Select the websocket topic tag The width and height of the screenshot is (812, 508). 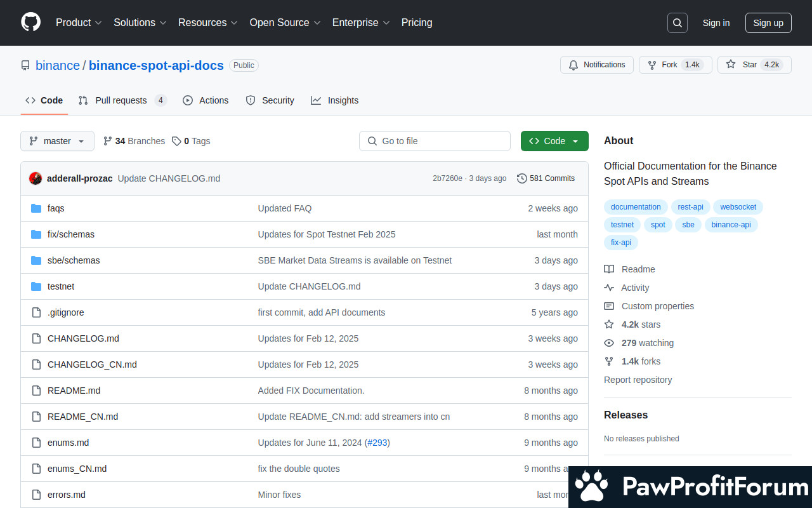click(738, 207)
